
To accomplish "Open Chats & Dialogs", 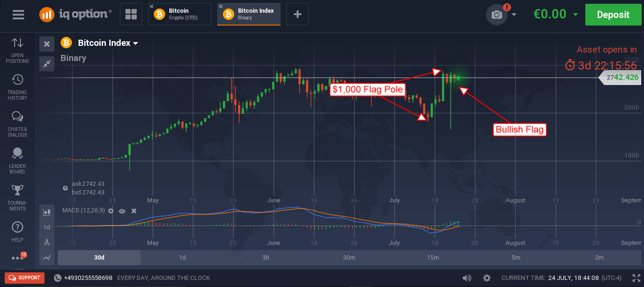I will [x=18, y=124].
